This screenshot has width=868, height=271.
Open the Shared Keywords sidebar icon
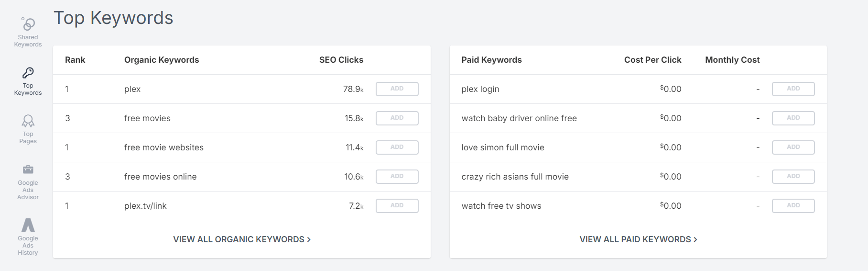(x=28, y=23)
